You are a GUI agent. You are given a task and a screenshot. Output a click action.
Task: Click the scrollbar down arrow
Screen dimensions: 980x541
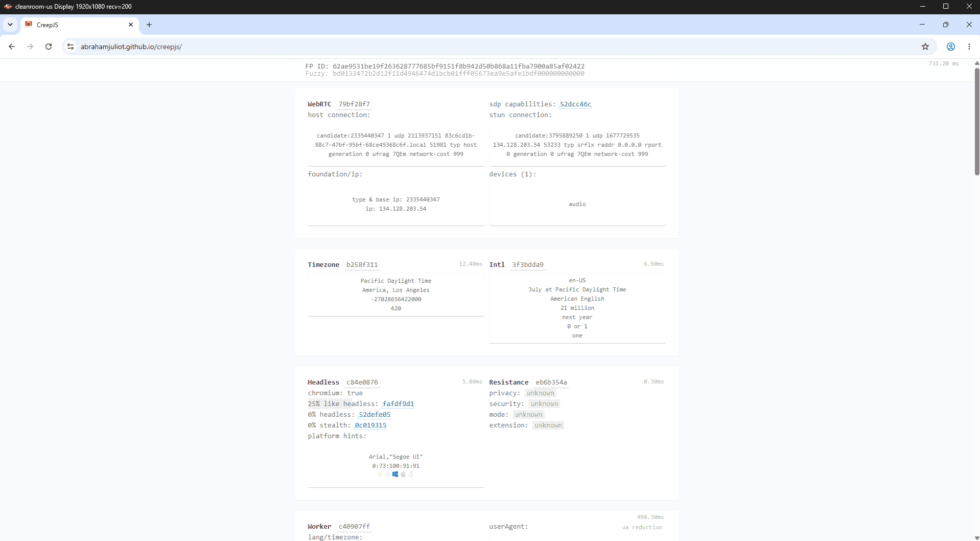coord(977,538)
